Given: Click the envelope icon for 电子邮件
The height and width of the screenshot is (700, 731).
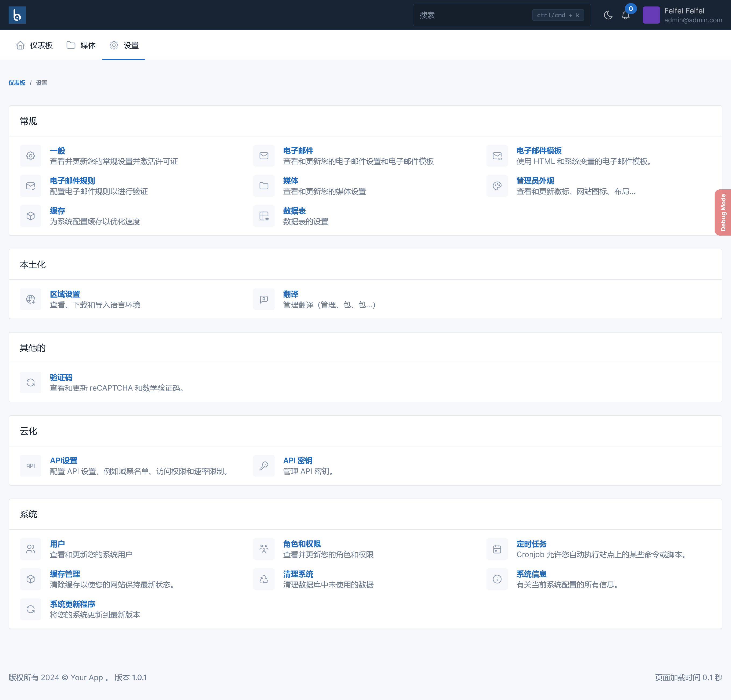Looking at the screenshot, I should point(264,156).
